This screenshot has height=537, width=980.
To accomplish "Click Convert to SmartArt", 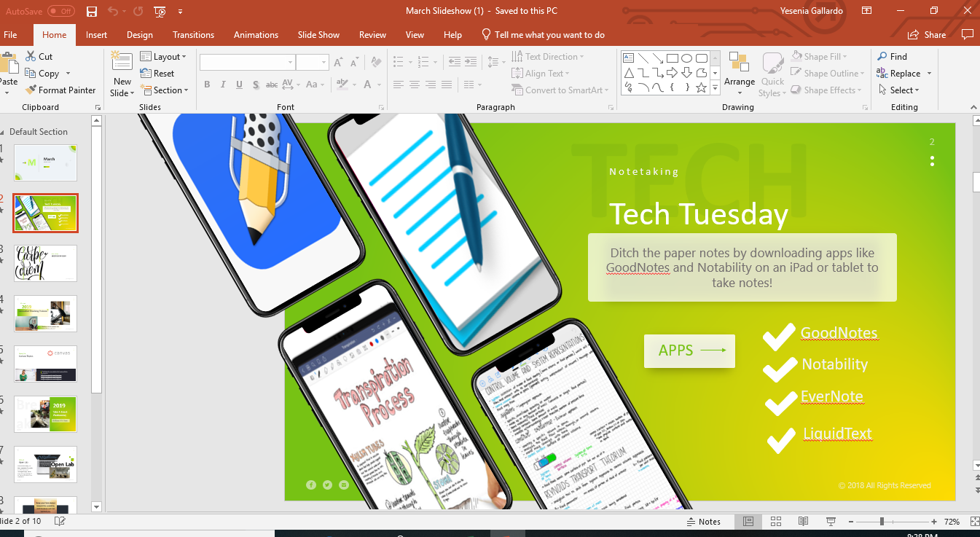I will (560, 90).
